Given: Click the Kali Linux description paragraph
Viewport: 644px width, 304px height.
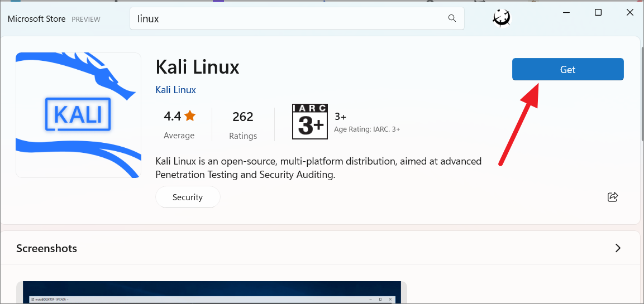Looking at the screenshot, I should [x=318, y=168].
